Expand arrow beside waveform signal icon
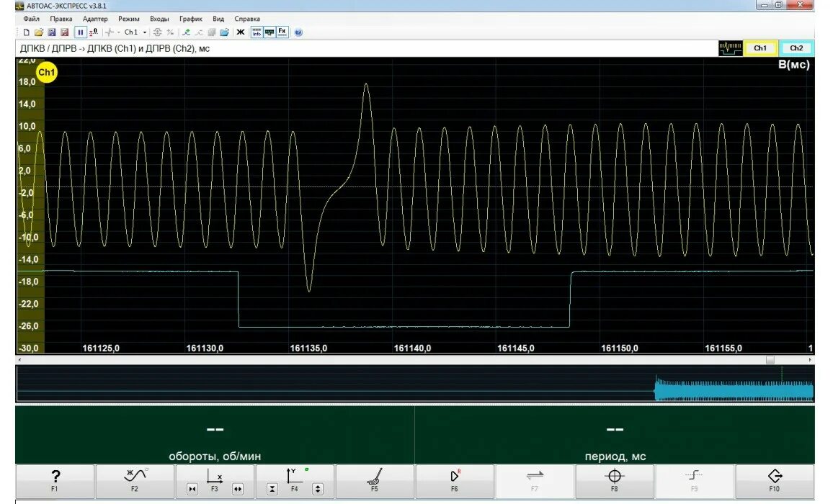Screen dimensions: 833x504 118,32
